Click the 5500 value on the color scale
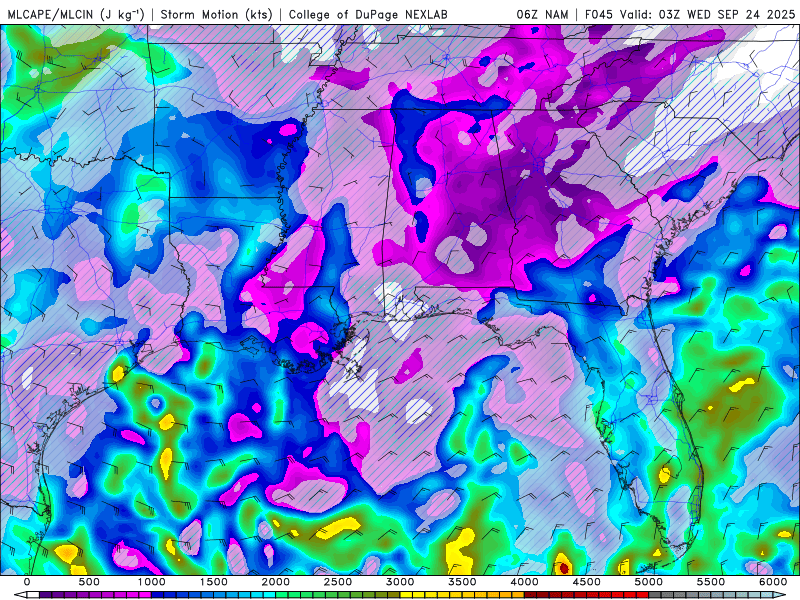 [711, 582]
